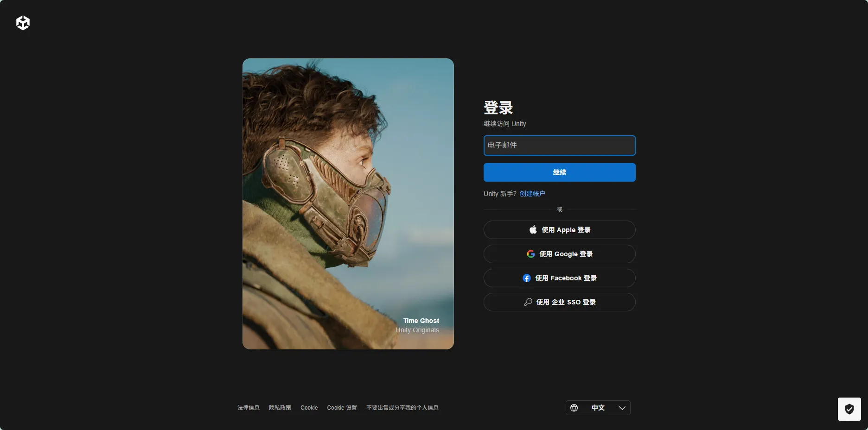Open the 法律信息 footer link
The width and height of the screenshot is (868, 430).
pyautogui.click(x=248, y=408)
